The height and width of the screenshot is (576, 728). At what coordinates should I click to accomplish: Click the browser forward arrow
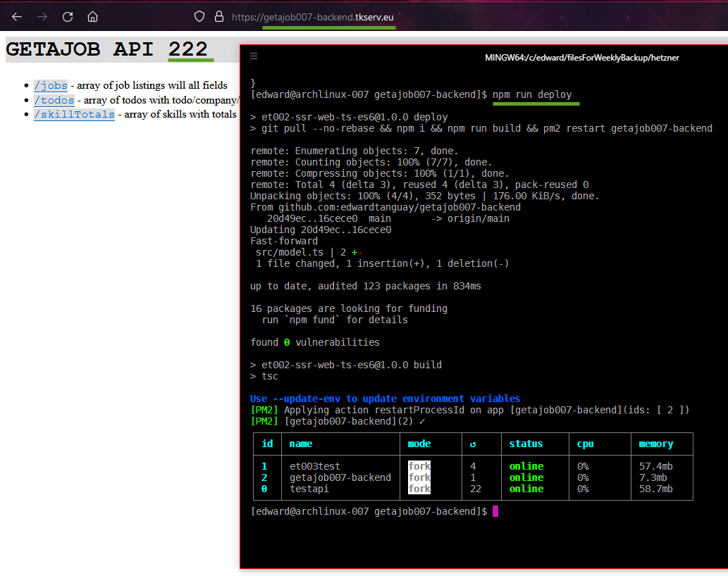click(x=42, y=16)
